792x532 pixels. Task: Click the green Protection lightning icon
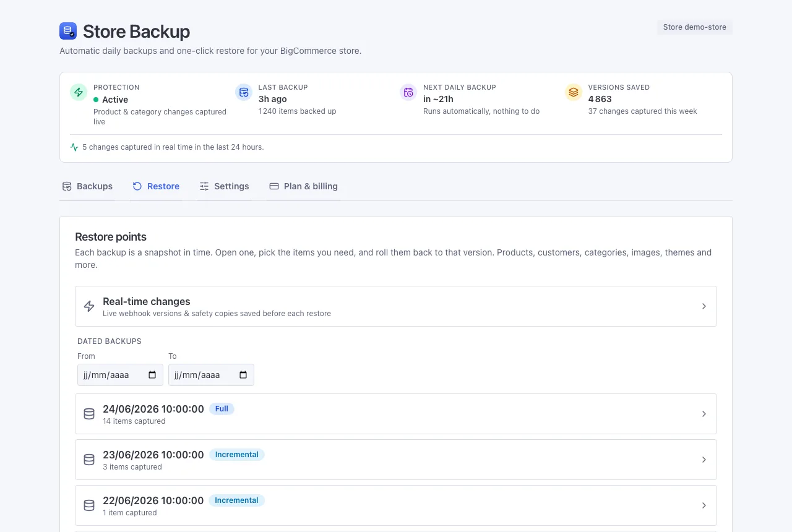click(x=79, y=92)
